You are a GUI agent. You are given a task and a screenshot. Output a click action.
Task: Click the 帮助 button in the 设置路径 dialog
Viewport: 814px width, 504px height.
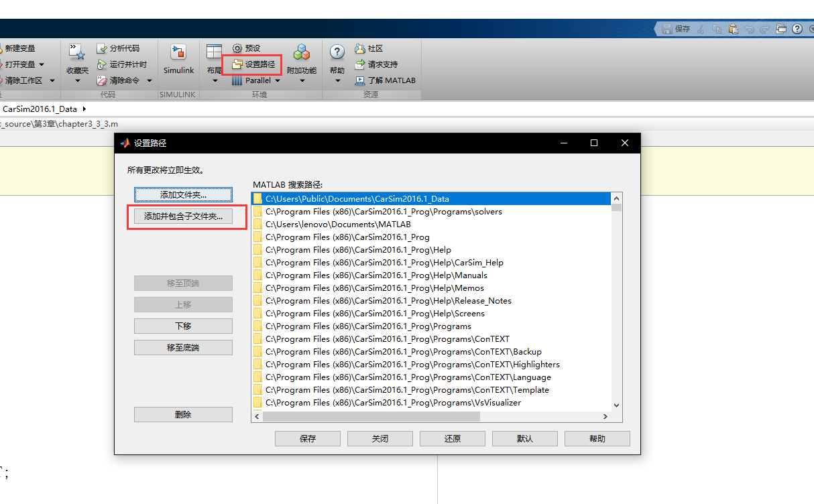597,438
